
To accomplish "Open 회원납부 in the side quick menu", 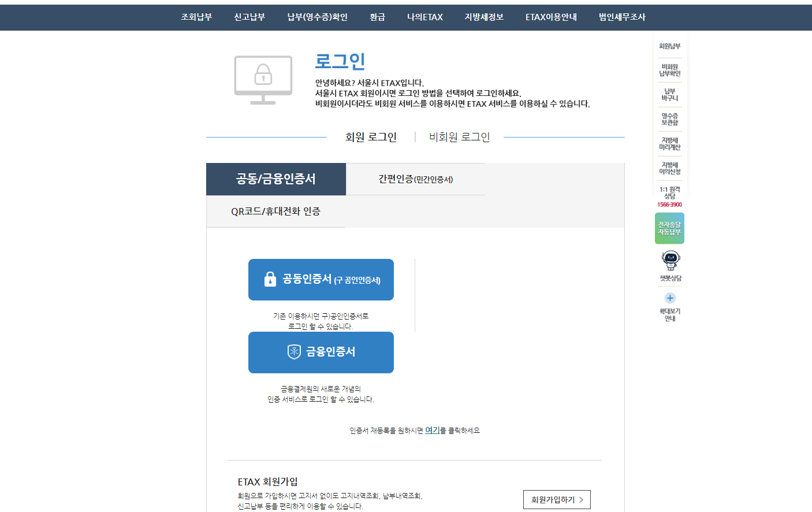I will click(x=670, y=46).
